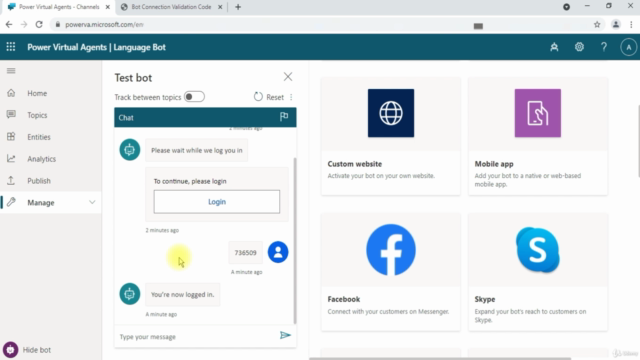Open Entities in the sidebar
Viewport: 640px width, 360px height.
(39, 137)
